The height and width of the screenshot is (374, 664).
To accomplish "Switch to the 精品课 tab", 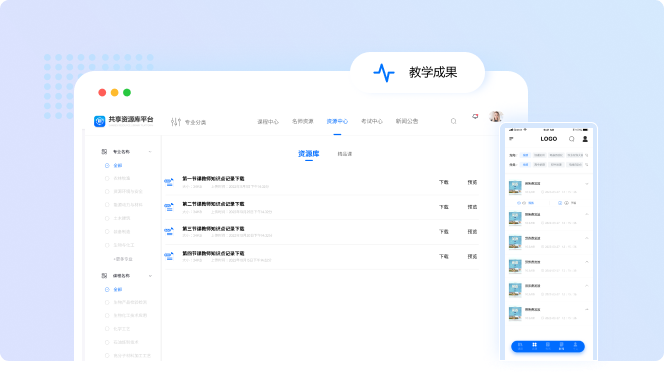I will (345, 154).
